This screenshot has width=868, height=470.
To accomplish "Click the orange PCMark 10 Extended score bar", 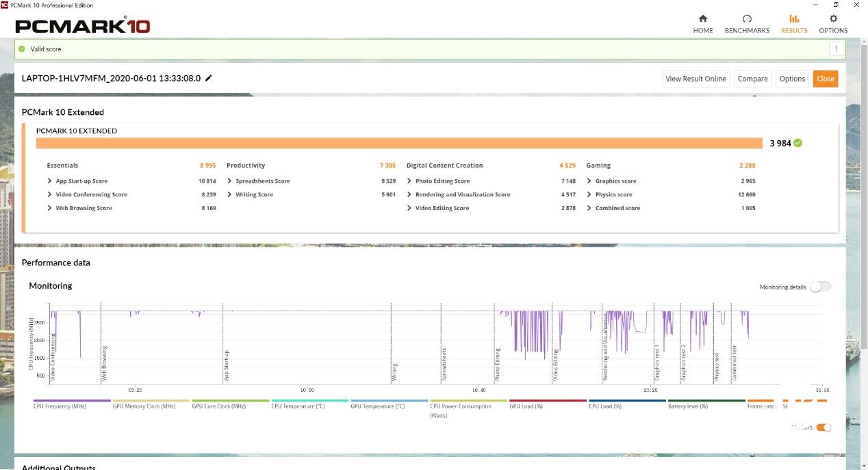I will pos(399,143).
